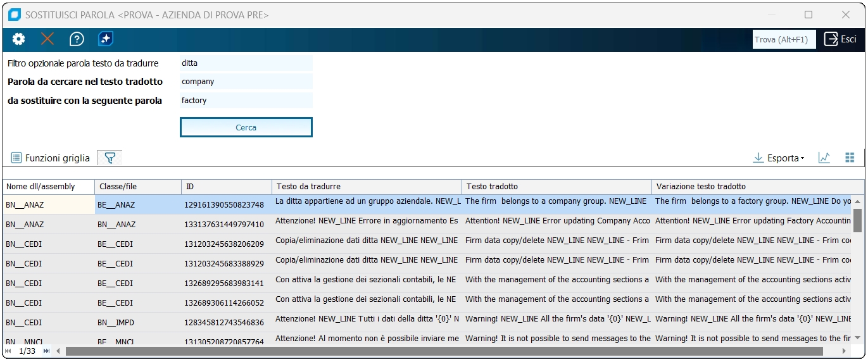The image size is (868, 362).
Task: Open the Funzioni griglia menu
Action: pyautogui.click(x=51, y=158)
